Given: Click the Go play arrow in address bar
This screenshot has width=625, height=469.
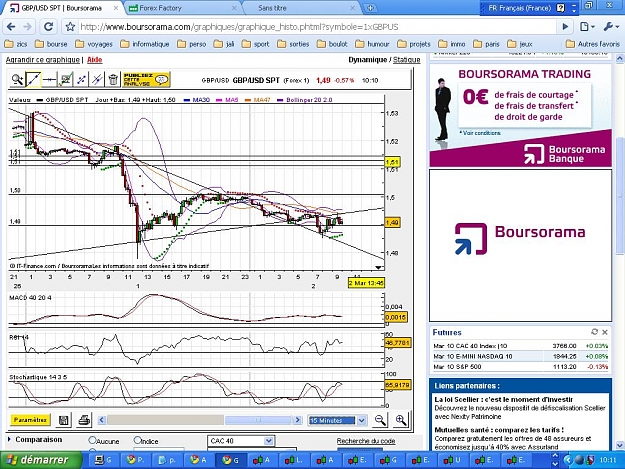Looking at the screenshot, I should (565, 27).
